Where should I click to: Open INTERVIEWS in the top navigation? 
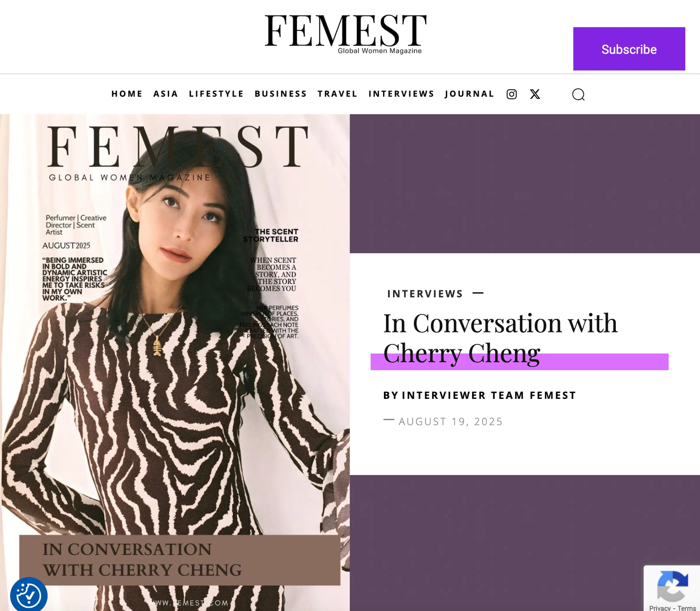pyautogui.click(x=401, y=94)
